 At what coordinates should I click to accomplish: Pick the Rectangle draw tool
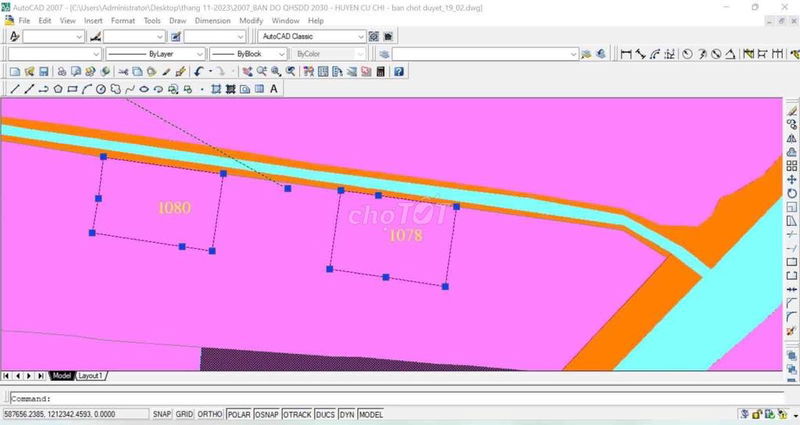tap(72, 89)
